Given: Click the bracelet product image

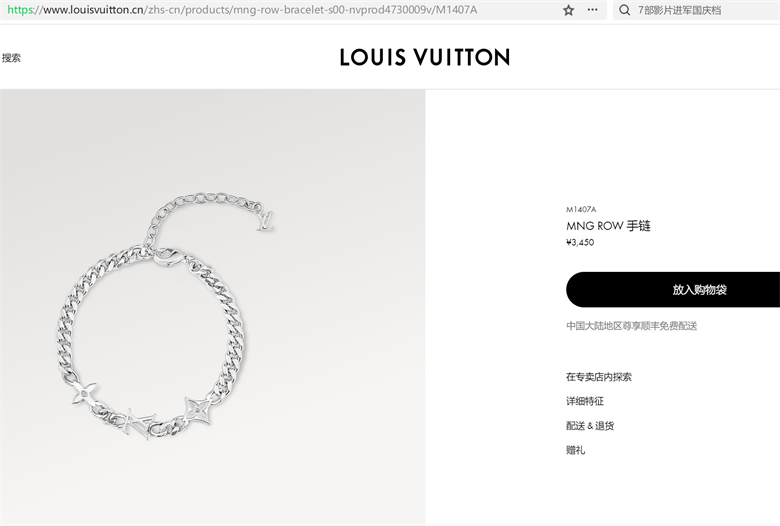Looking at the screenshot, I should (x=212, y=308).
